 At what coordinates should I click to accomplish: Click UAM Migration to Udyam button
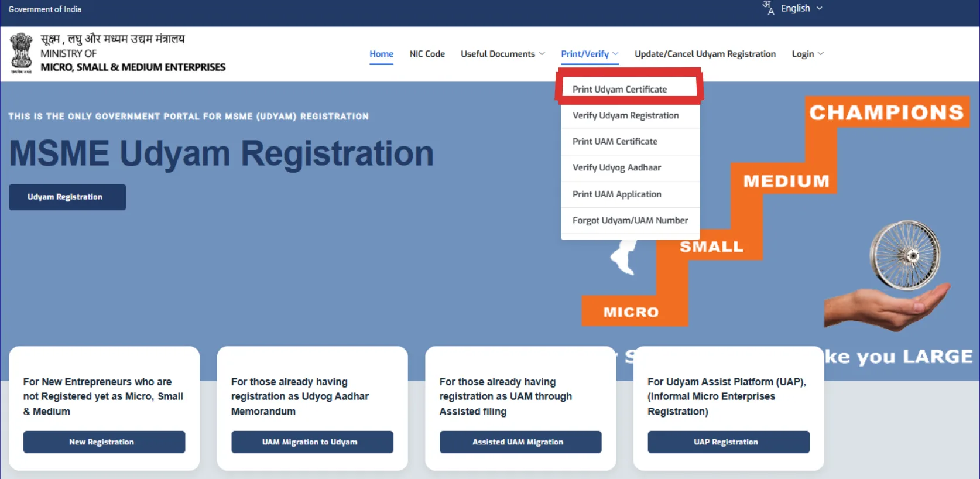pos(312,442)
